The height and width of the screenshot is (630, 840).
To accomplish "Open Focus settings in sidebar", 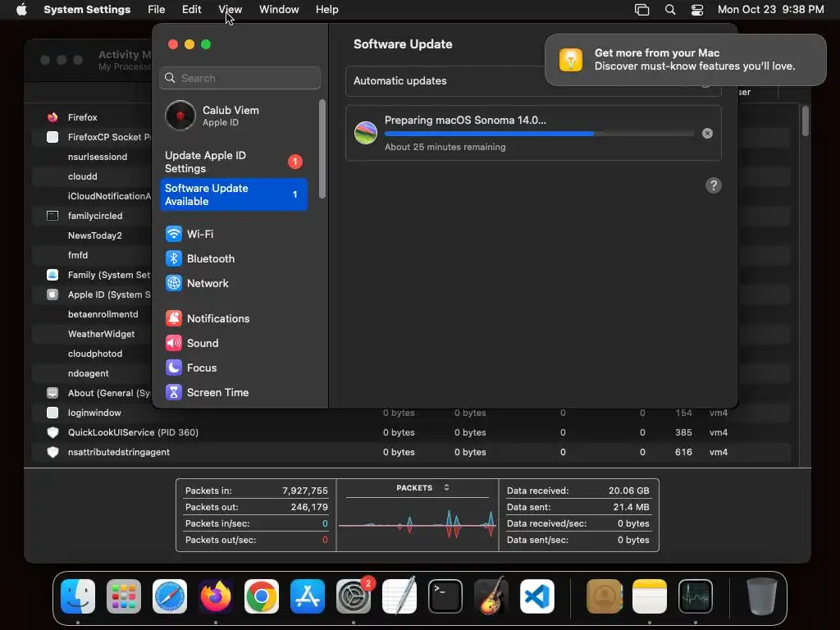I will click(x=234, y=368).
